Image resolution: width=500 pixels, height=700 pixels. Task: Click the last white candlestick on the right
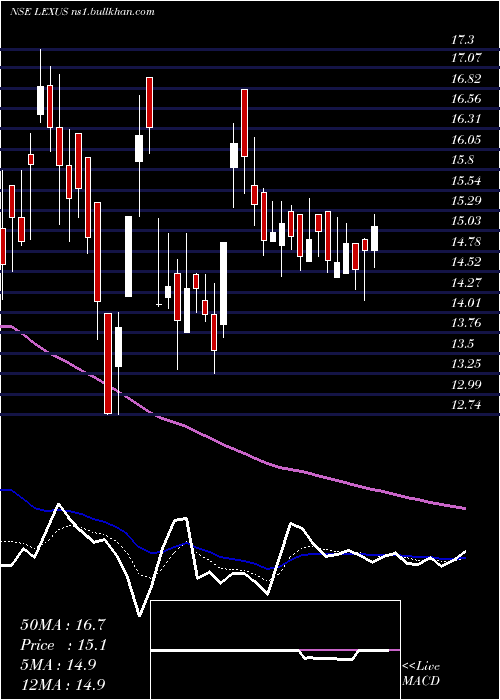(x=375, y=238)
